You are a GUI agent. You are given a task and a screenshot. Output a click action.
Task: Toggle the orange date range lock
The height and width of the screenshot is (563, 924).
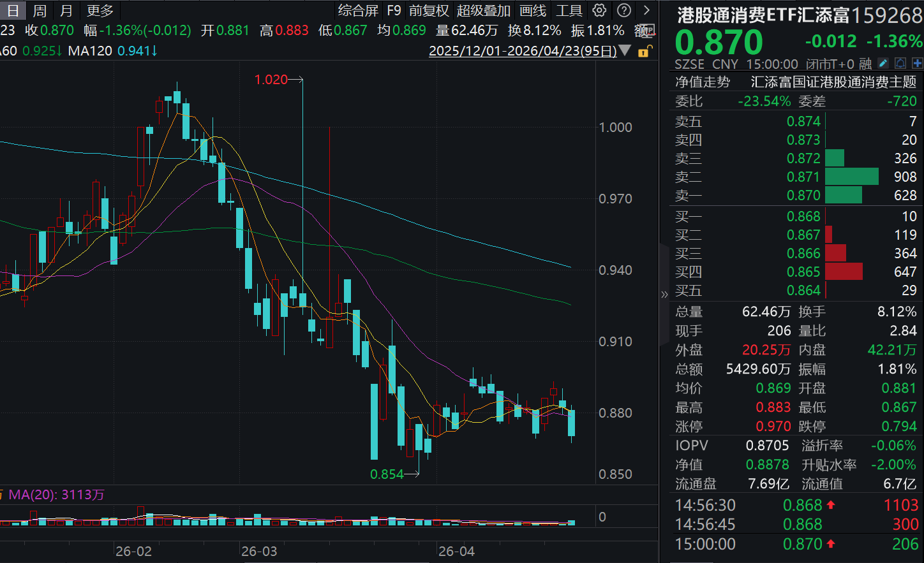(645, 51)
